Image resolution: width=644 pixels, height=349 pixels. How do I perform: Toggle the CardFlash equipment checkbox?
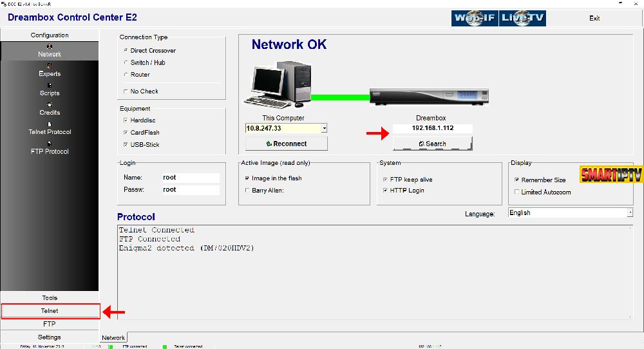pyautogui.click(x=126, y=132)
